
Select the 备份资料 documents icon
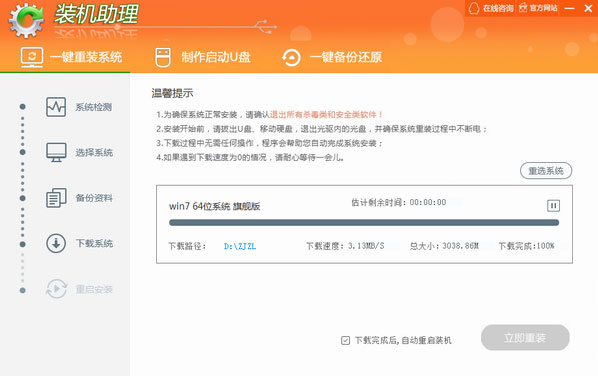[x=56, y=198]
